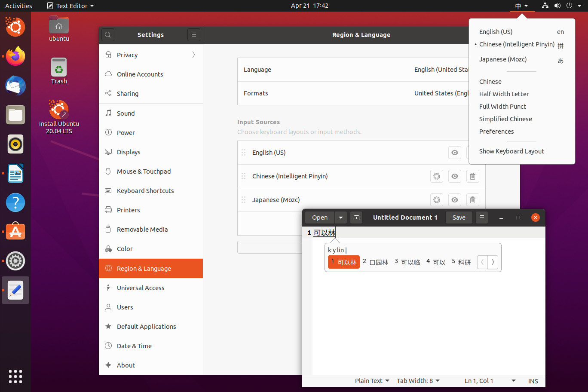The width and height of the screenshot is (588, 392).
Task: Expand the Open recent files dropdown arrow
Action: pyautogui.click(x=341, y=217)
